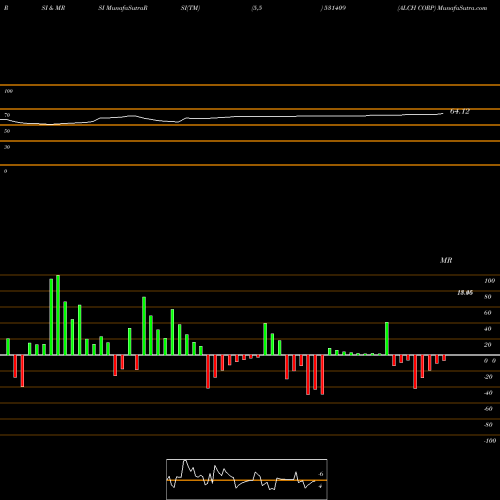Viewport: 500px width, 500px height.
Task: Click the -100 label on MR axis
Action: click(x=490, y=441)
